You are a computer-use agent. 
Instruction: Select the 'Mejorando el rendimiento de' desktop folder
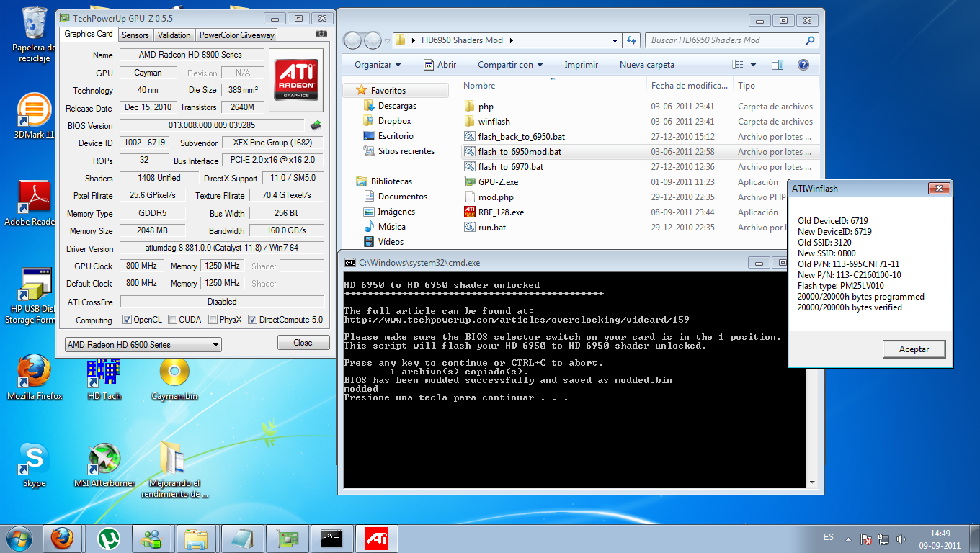tap(174, 469)
